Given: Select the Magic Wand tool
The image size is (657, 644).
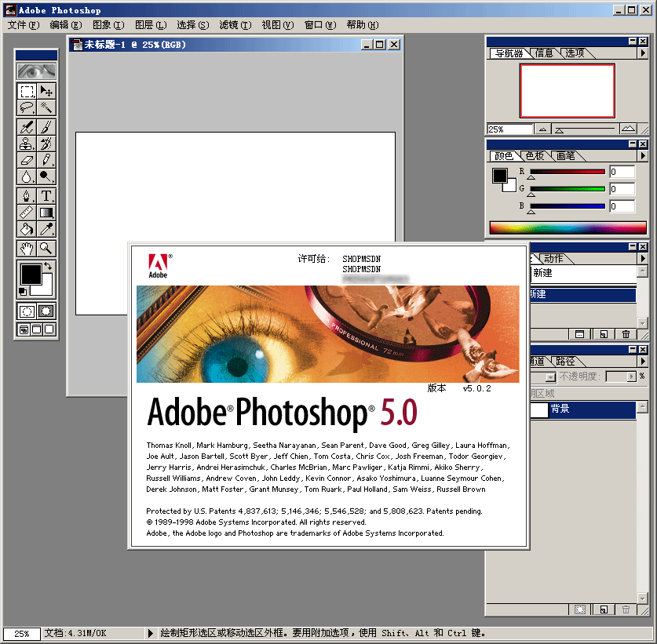Looking at the screenshot, I should [46, 107].
